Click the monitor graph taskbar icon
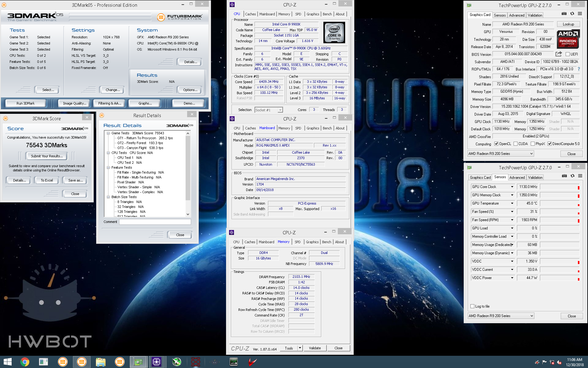The width and height of the screenshot is (588, 368). pyautogui.click(x=234, y=362)
